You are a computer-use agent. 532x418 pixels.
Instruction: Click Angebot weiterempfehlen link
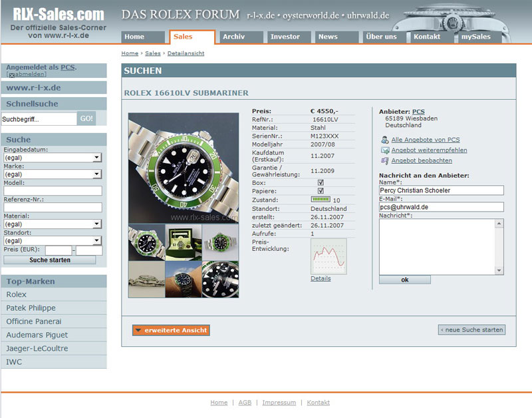(x=429, y=150)
